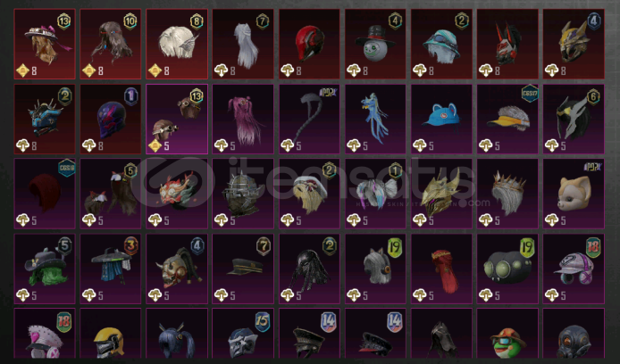Choose the iron cage knight helmet
620x364 pixels.
coord(243,194)
